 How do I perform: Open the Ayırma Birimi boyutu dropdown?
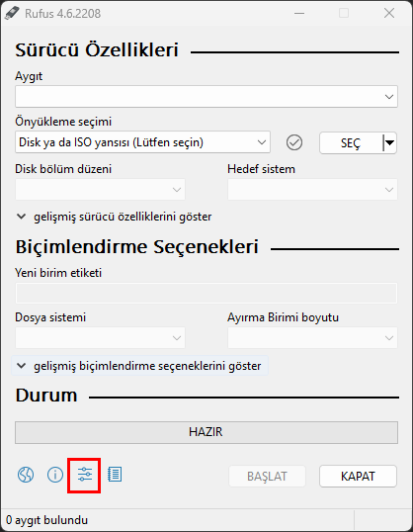pos(312,337)
